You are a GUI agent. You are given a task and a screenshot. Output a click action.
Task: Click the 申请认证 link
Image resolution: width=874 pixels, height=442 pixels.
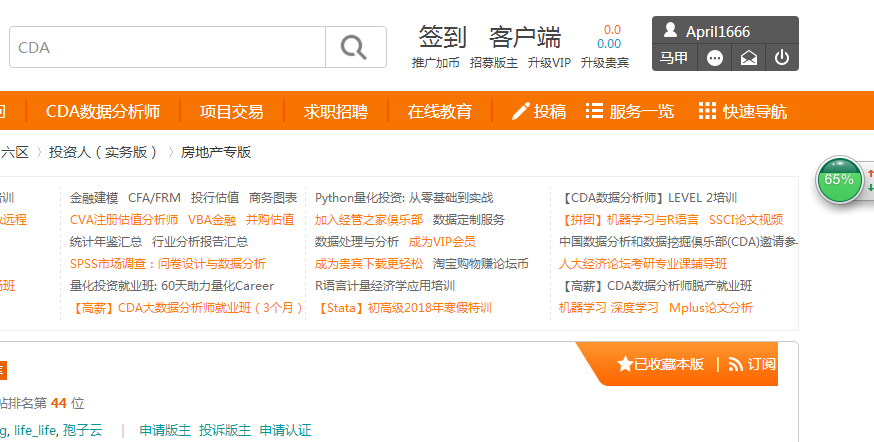[285, 430]
